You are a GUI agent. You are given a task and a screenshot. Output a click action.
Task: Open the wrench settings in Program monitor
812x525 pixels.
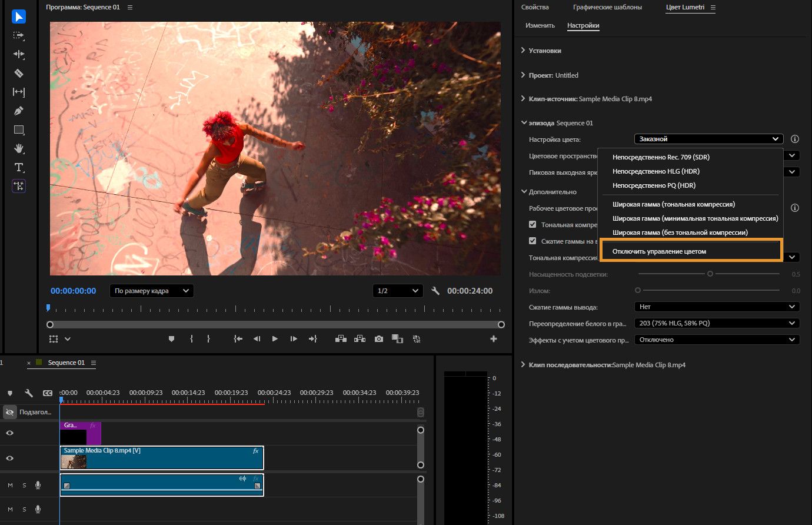[x=435, y=291]
